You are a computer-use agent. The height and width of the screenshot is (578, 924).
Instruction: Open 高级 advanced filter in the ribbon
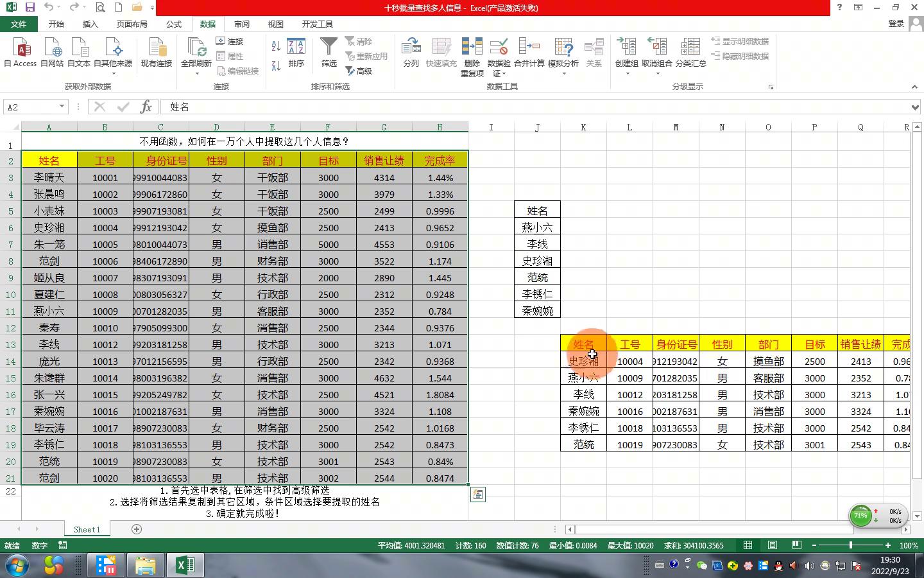pos(359,71)
